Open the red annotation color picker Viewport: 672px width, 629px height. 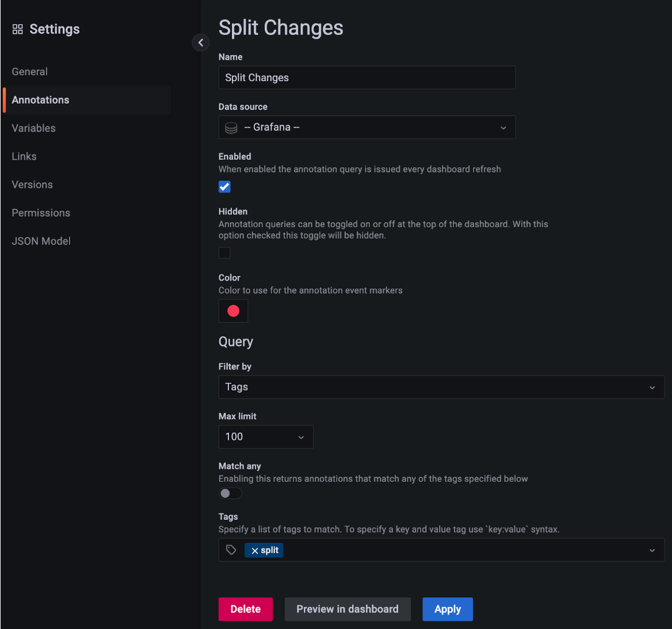coord(233,311)
